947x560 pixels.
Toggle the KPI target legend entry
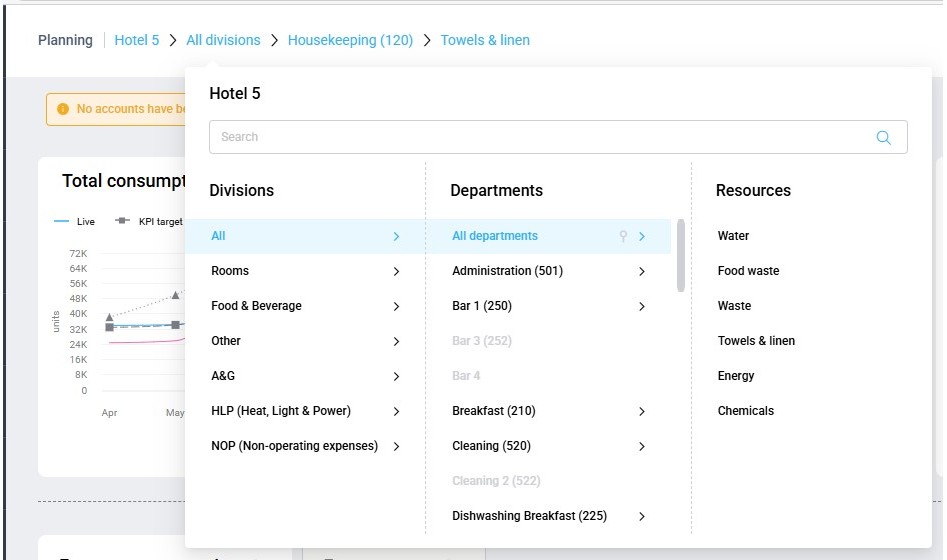point(150,221)
